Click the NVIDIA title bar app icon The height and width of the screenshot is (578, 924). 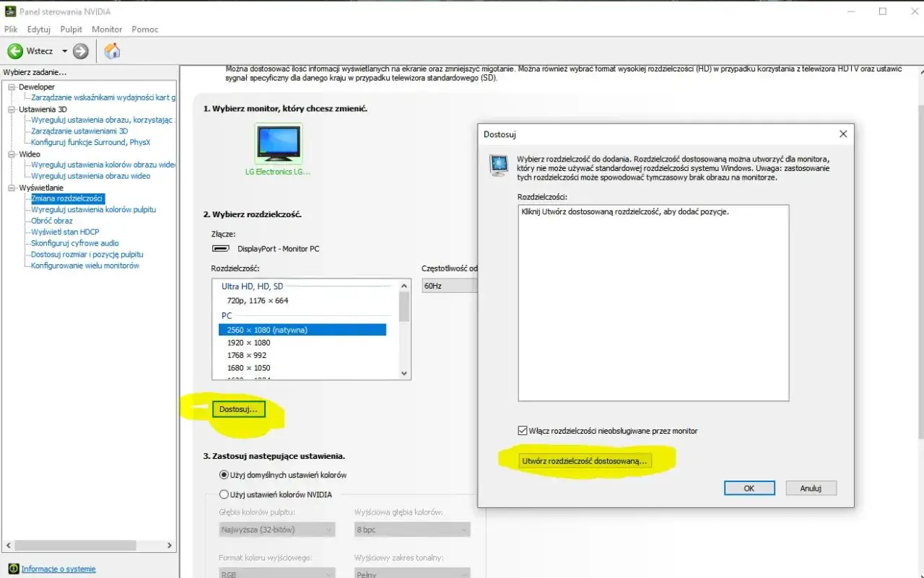click(10, 12)
